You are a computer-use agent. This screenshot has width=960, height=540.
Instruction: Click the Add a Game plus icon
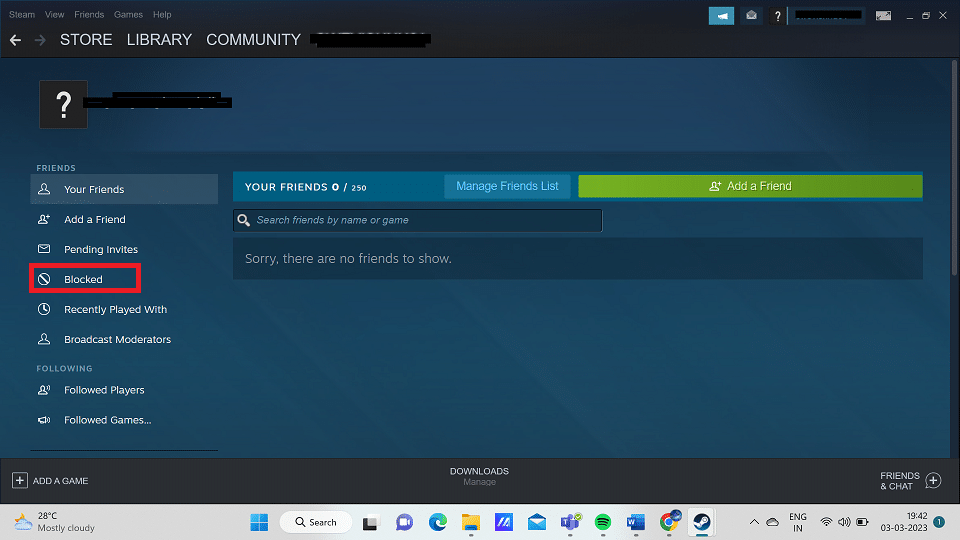point(20,481)
